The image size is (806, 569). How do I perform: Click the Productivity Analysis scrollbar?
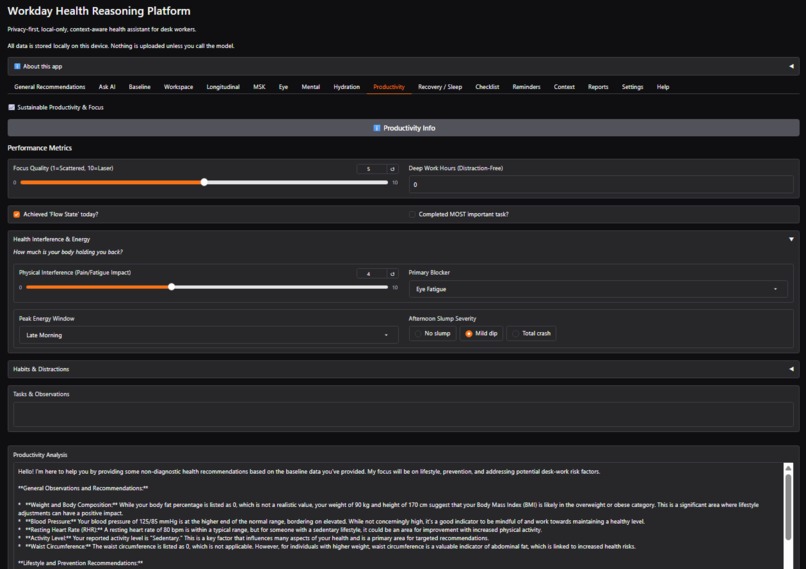(788, 507)
